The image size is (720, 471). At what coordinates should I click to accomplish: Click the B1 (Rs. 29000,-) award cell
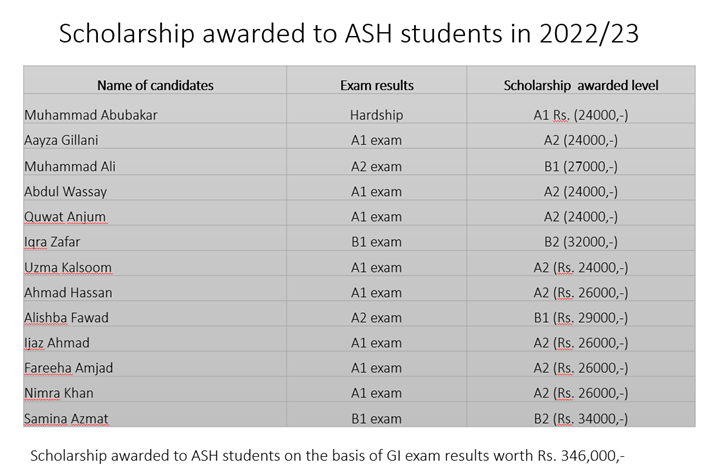[580, 318]
